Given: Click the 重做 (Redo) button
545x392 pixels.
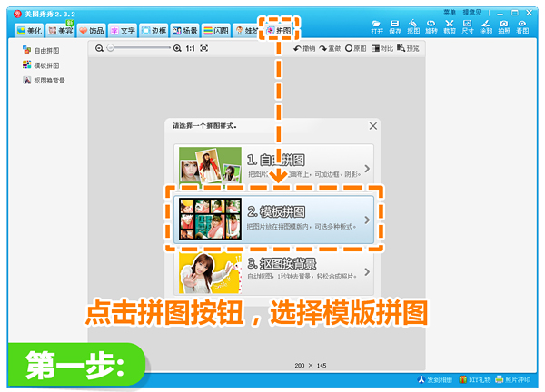Looking at the screenshot, I should (330, 48).
